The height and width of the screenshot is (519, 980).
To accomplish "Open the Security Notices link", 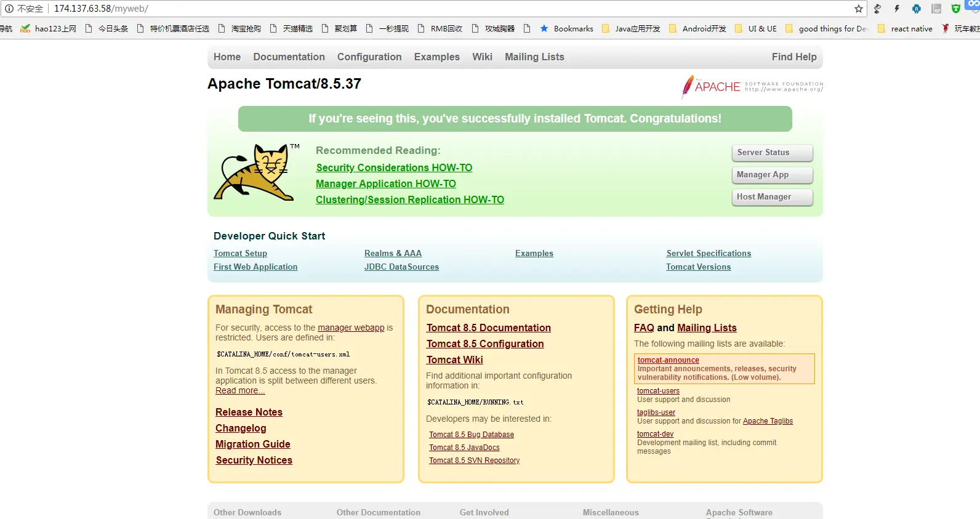I will 254,460.
